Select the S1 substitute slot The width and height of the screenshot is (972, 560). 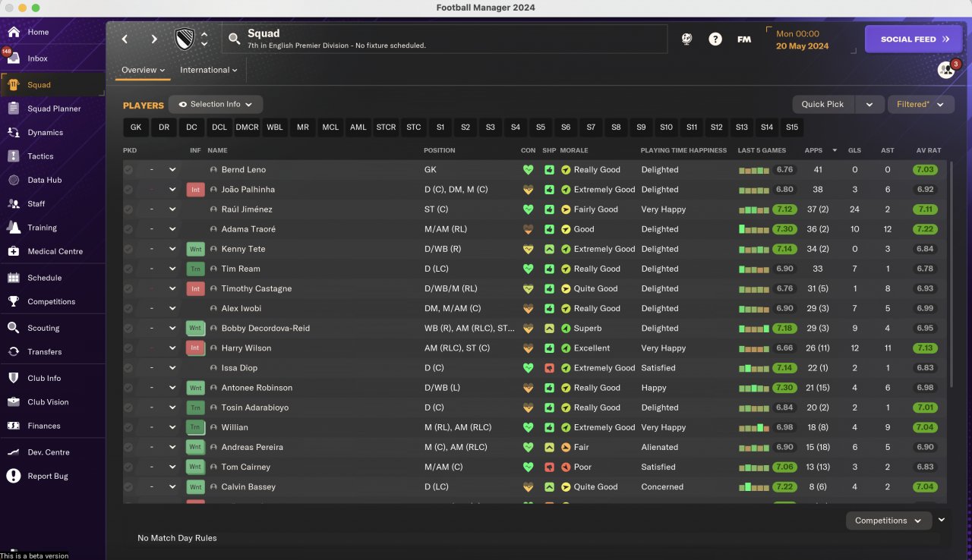click(x=440, y=127)
